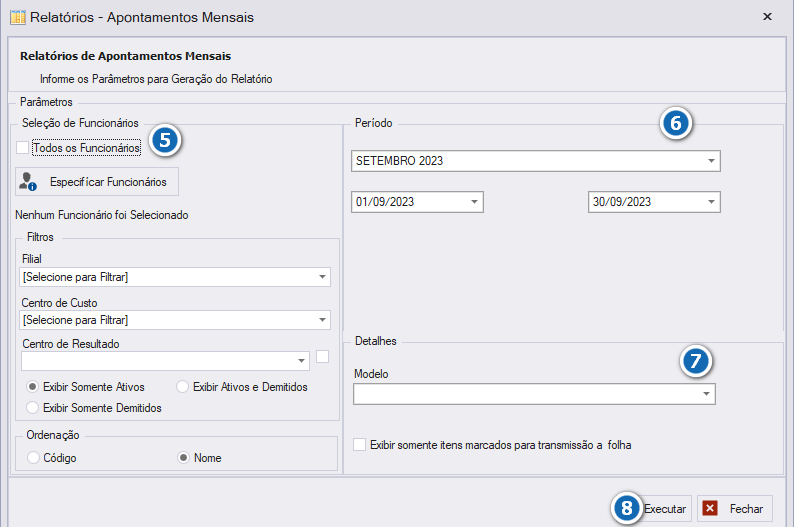Choose Código ordering option
794x527 pixels.
(x=33, y=458)
